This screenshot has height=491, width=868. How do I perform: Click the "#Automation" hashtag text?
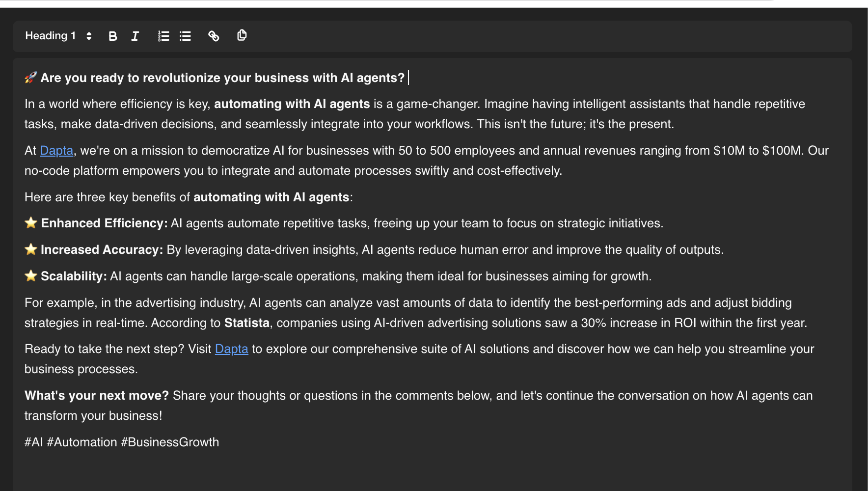click(x=81, y=442)
